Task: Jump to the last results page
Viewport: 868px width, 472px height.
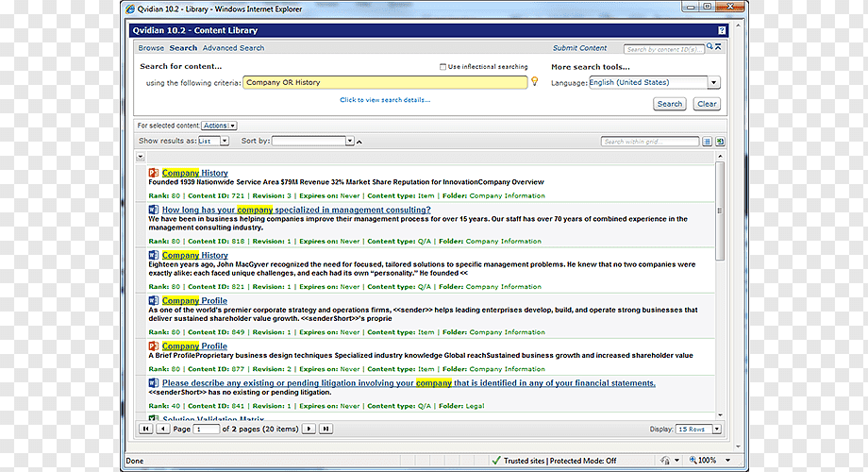Action: pos(326,429)
